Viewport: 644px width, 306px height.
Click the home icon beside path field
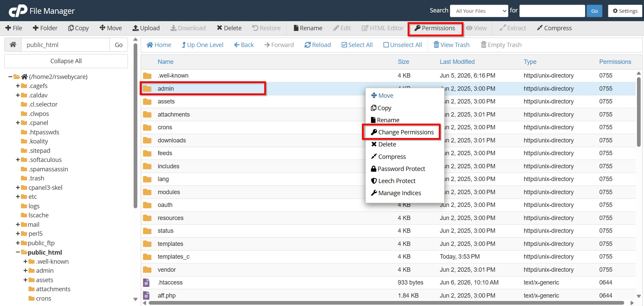[x=13, y=45]
